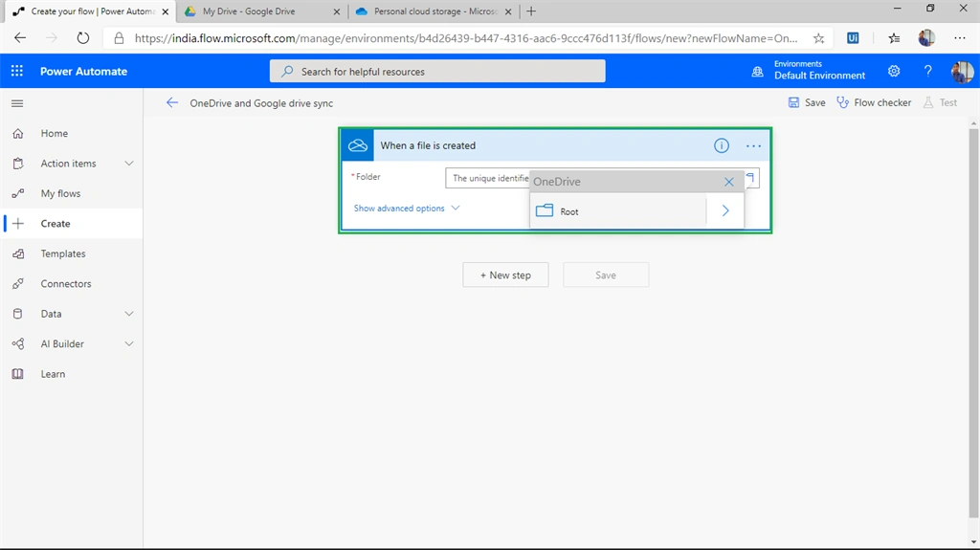Click the AI Builder icon
Viewport: 980px width, 550px height.
coord(18,343)
